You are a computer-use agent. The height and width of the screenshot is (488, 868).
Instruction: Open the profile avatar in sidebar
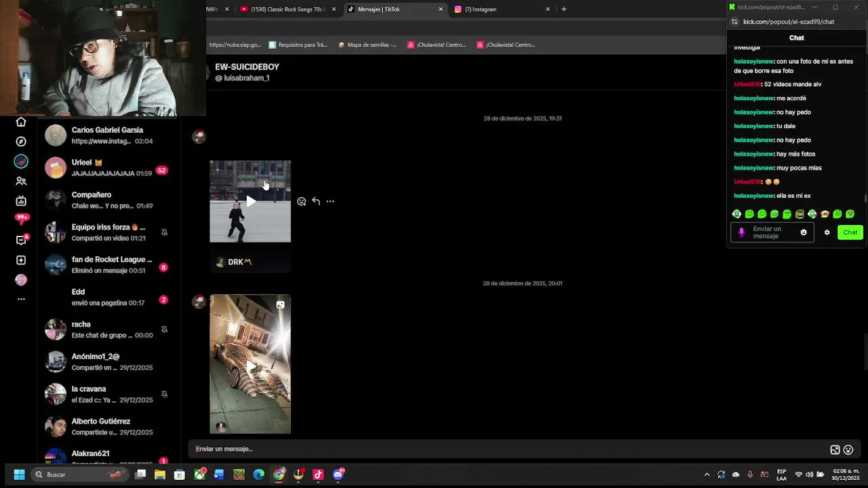tap(21, 280)
